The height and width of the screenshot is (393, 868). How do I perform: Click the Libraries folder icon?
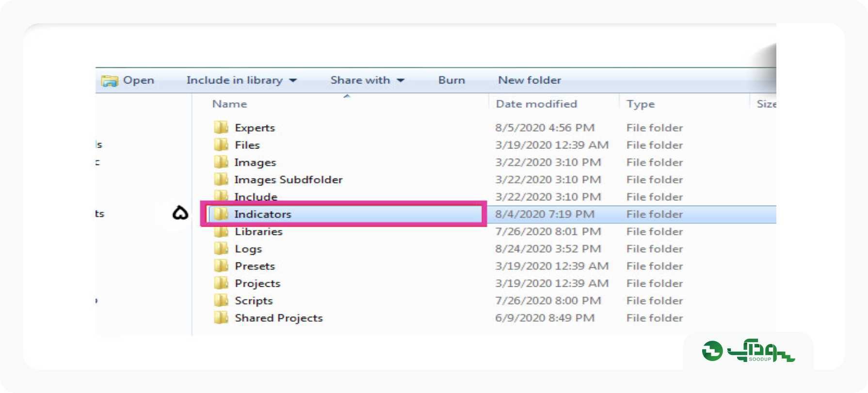point(221,231)
